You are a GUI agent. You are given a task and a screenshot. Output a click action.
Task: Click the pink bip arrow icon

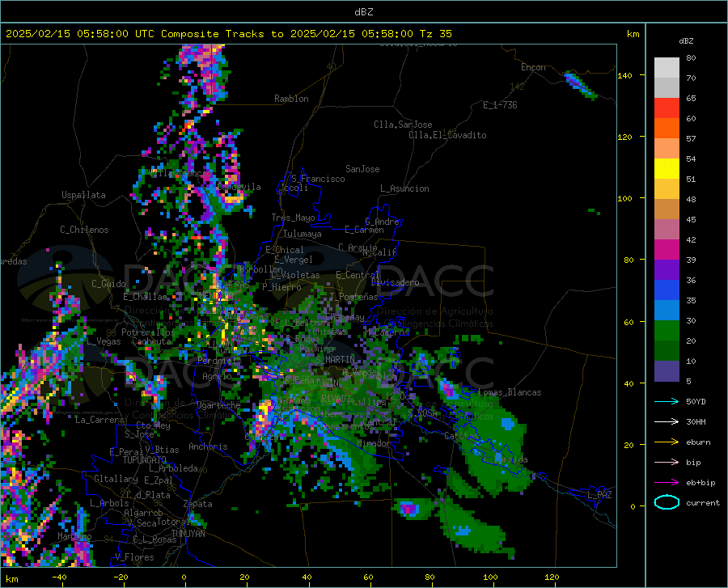667,463
